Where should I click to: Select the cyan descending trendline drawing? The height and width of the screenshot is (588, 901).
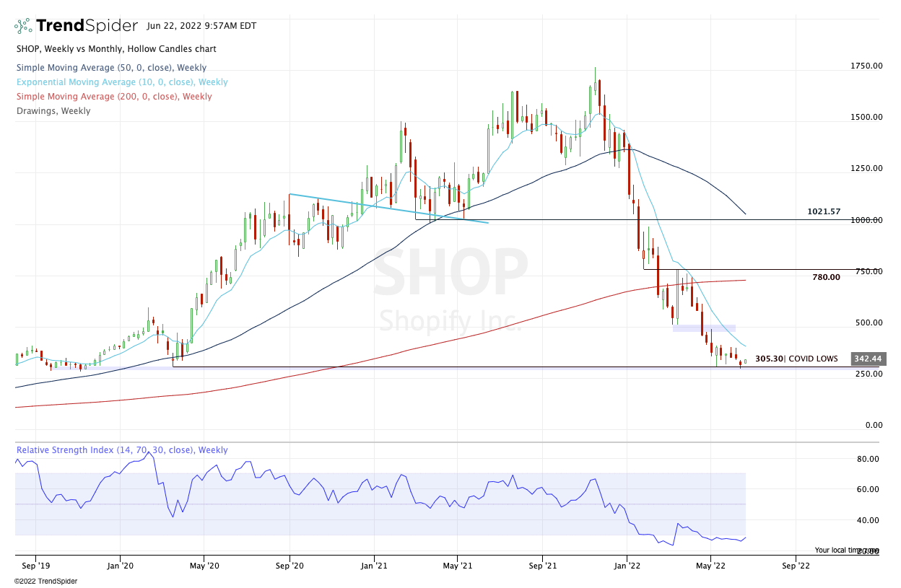388,209
